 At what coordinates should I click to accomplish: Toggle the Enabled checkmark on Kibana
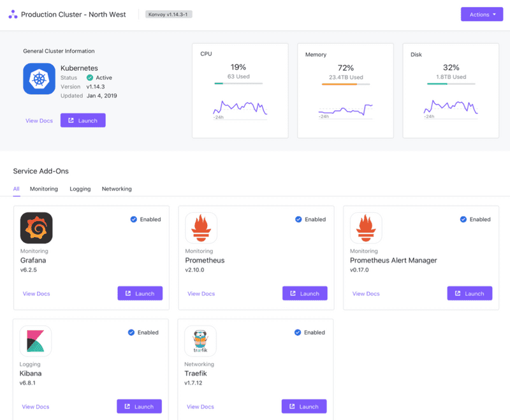pyautogui.click(x=131, y=332)
